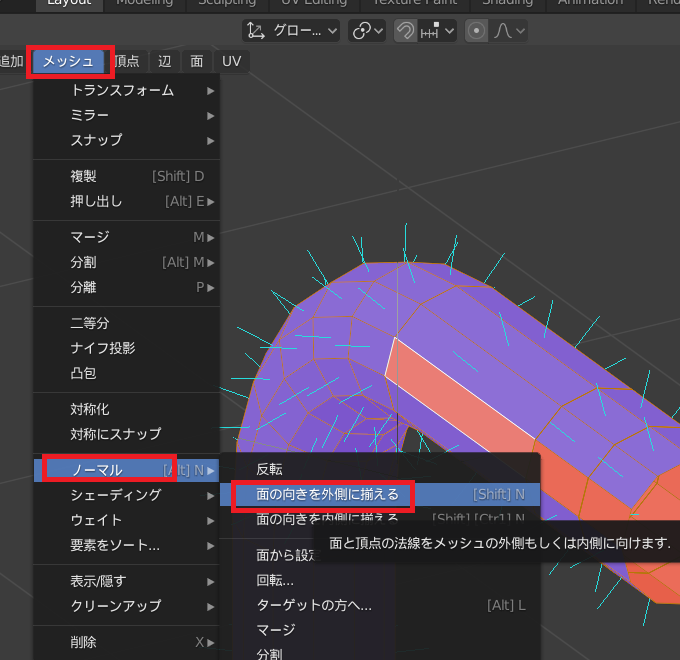Viewport: 680px width, 660px height.
Task: Expand the 押し出し submenu
Action: pyautogui.click(x=127, y=201)
